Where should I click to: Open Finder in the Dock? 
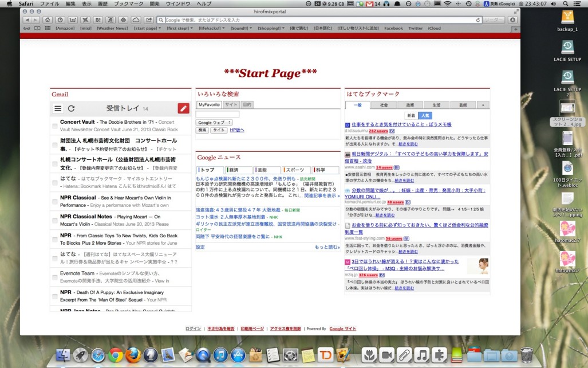click(x=63, y=355)
